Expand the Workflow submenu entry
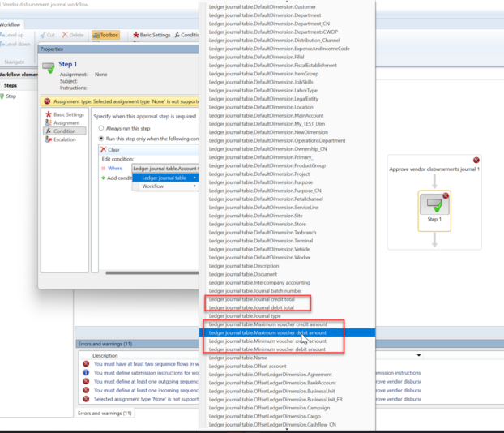Viewport: 504px width, 433px height. click(x=164, y=186)
